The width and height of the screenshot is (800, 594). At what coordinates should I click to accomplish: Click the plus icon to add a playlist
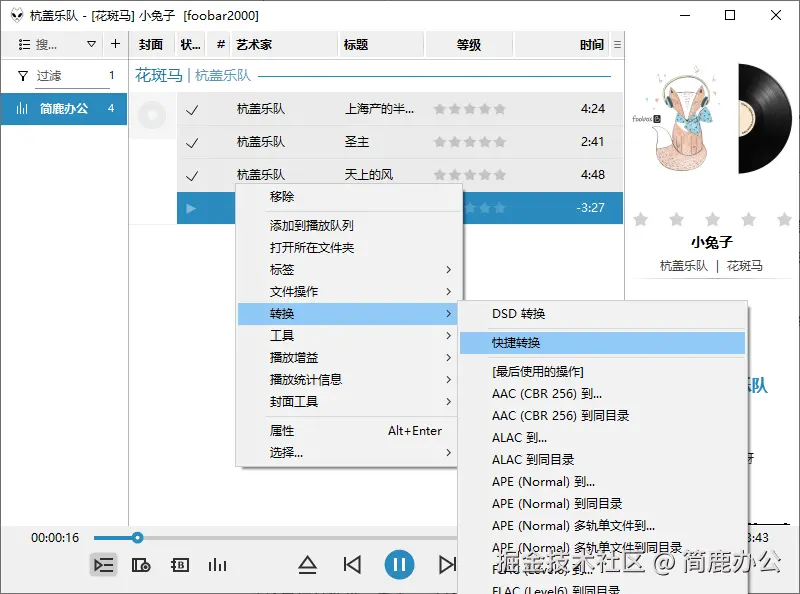coord(115,44)
